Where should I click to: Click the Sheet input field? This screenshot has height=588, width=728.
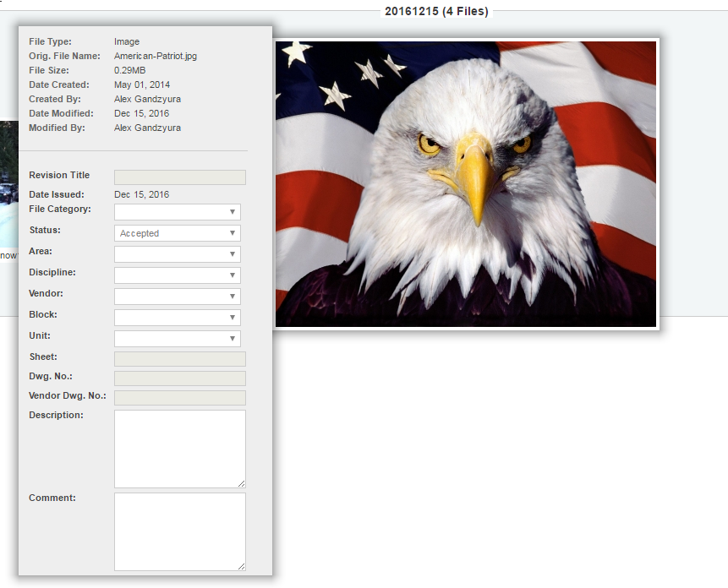click(x=180, y=359)
